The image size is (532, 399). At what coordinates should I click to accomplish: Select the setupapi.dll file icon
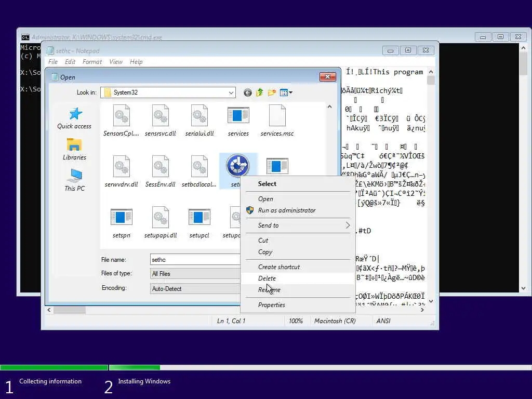[x=160, y=218]
